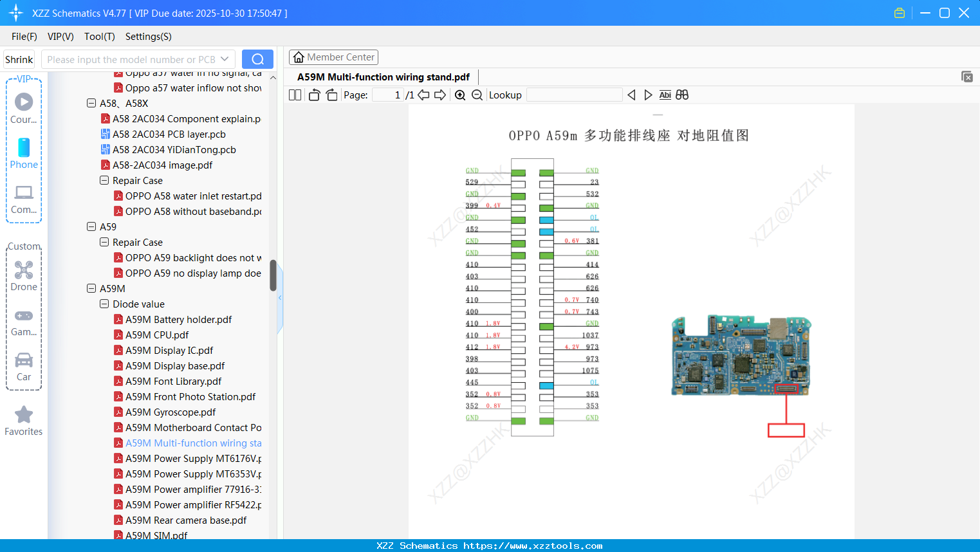Viewport: 980px width, 552px height.
Task: Click the PCB icon for A58 2AC034 YiDianTong.pcb
Action: pos(106,149)
